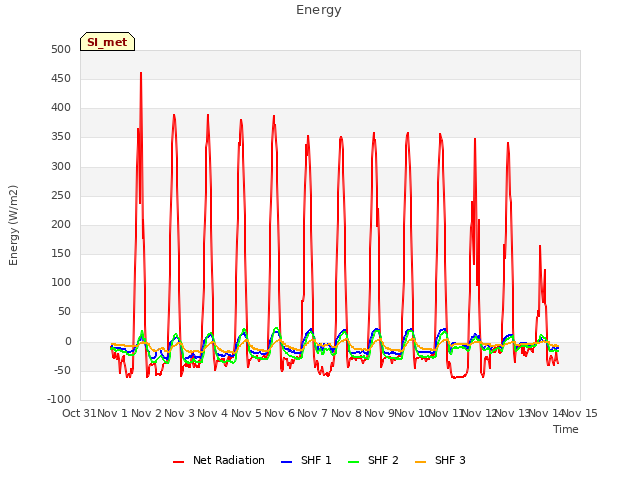This screenshot has height=480, width=640.
Task: Click the Nov 6 x-axis date label
Action: click(279, 413)
